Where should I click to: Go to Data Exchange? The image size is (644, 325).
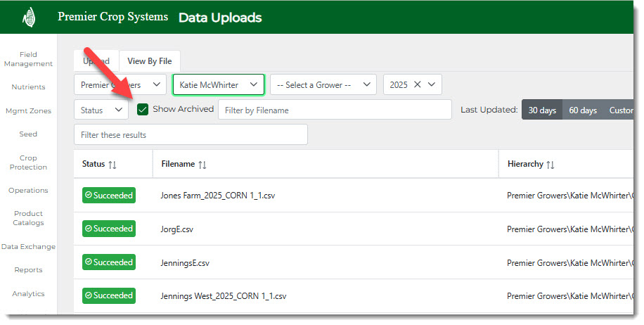click(x=28, y=247)
